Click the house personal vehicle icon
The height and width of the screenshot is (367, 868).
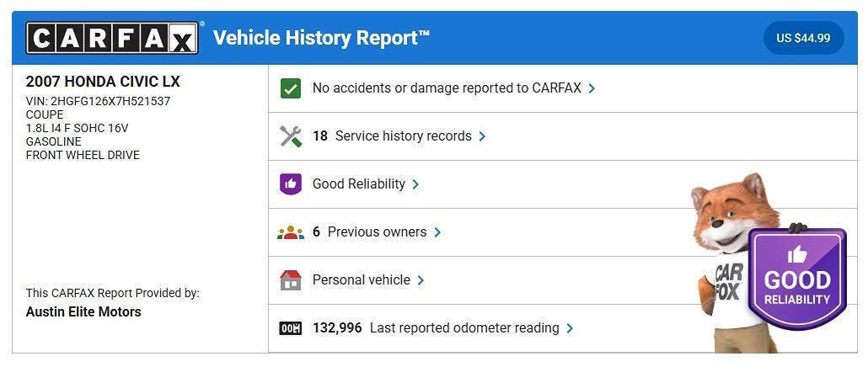tap(291, 280)
